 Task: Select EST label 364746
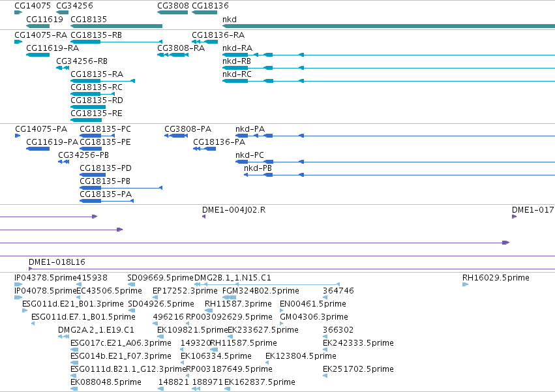pos(338,291)
